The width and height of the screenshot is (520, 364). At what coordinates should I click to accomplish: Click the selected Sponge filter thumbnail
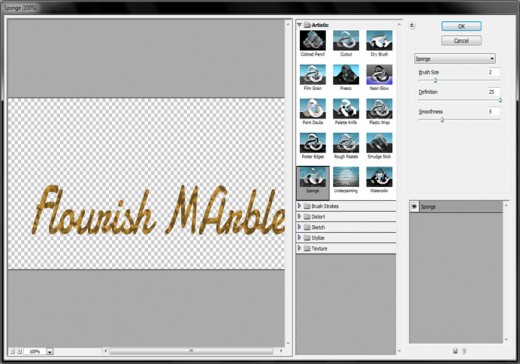pyautogui.click(x=313, y=177)
